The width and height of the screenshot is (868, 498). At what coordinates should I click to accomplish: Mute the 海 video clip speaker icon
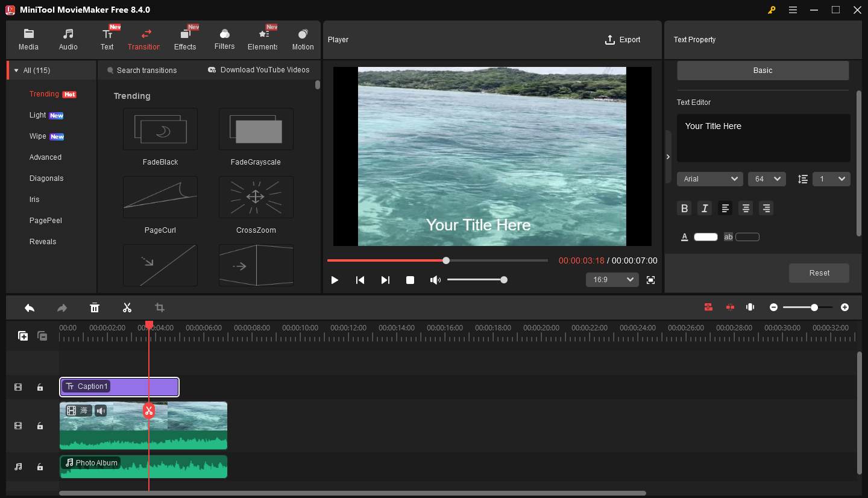[101, 411]
